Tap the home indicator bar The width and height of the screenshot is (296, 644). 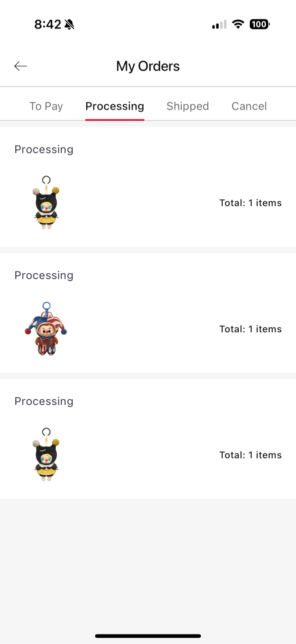pyautogui.click(x=148, y=636)
